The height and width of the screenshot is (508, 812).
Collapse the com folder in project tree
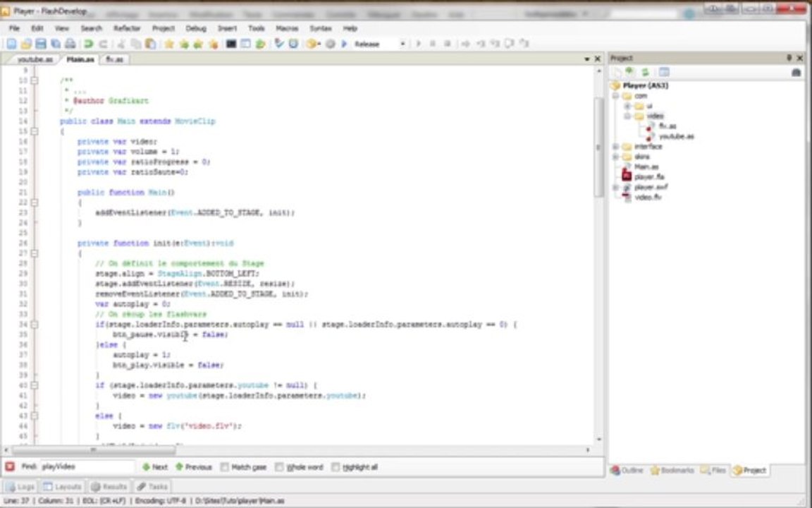pyautogui.click(x=616, y=96)
